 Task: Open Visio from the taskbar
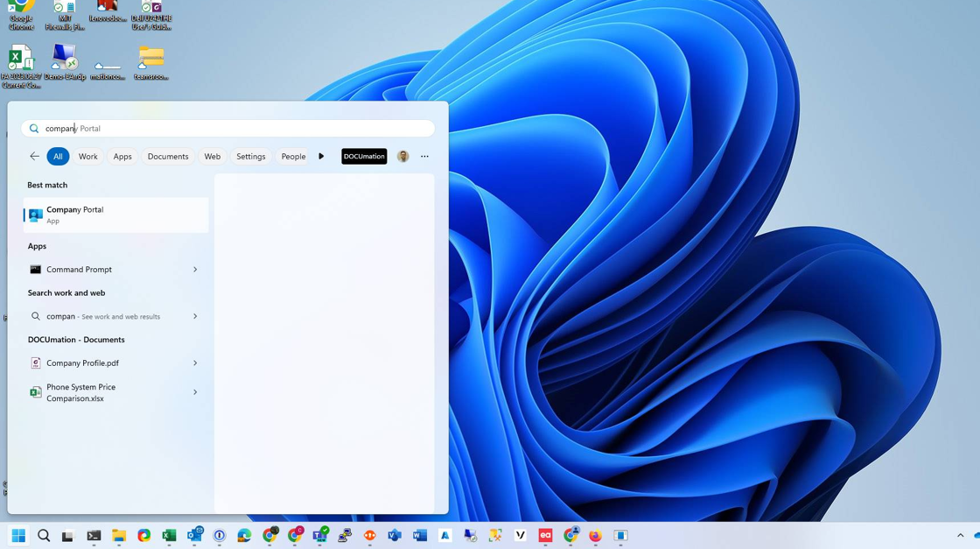[x=395, y=536]
